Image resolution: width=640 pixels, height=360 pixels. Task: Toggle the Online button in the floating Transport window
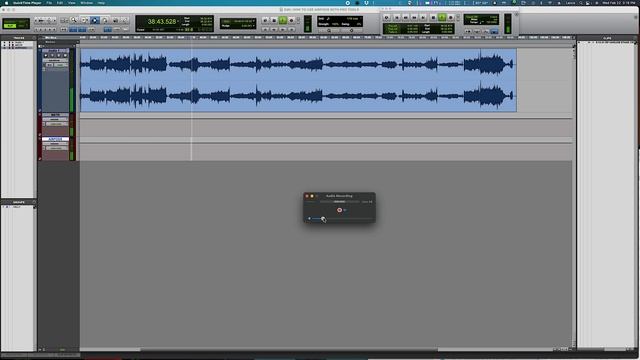coord(386,18)
